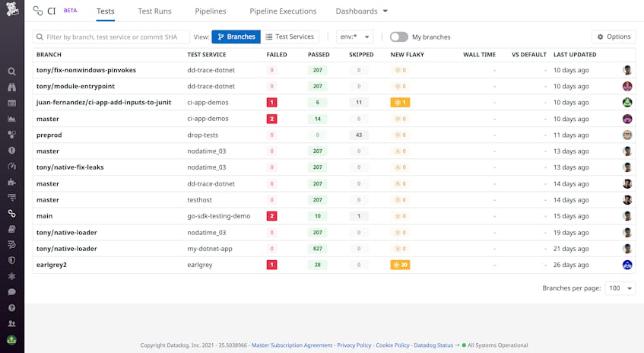The image size is (644, 353).
Task: Open the Privacy Policy link
Action: [x=354, y=345]
